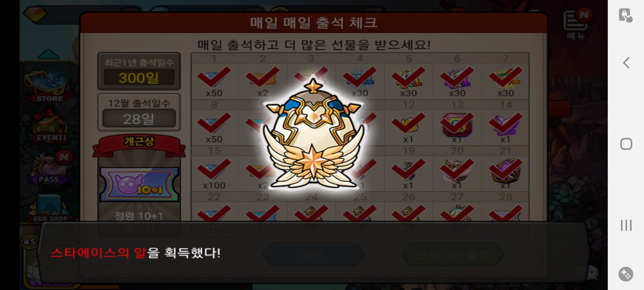Image resolution: width=644 pixels, height=290 pixels.
Task: Open the Android recent apps button
Action: [x=626, y=225]
